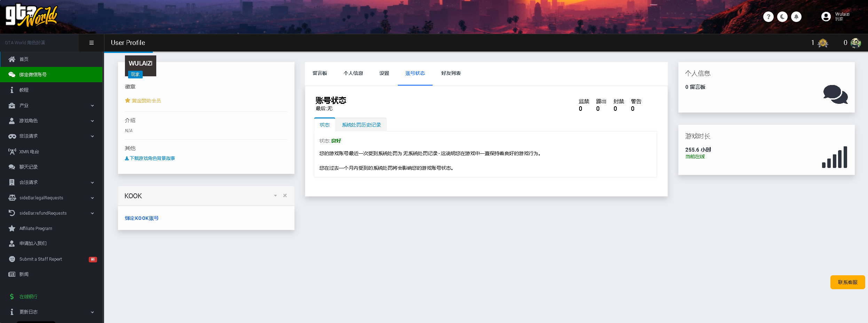The width and height of the screenshot is (868, 323).
Task: Click the XMR radio tower icon
Action: [x=12, y=152]
